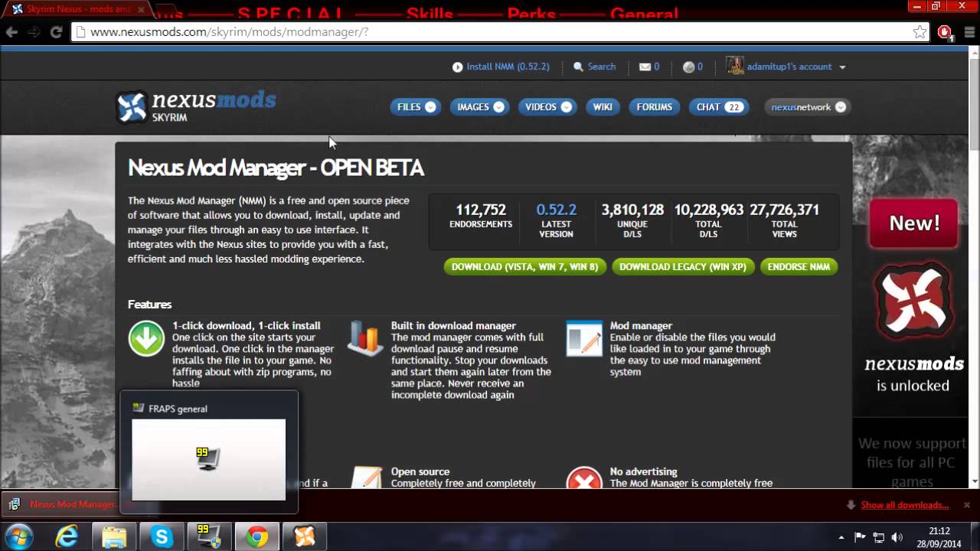
Task: Open notifications globe icon
Action: tap(688, 67)
